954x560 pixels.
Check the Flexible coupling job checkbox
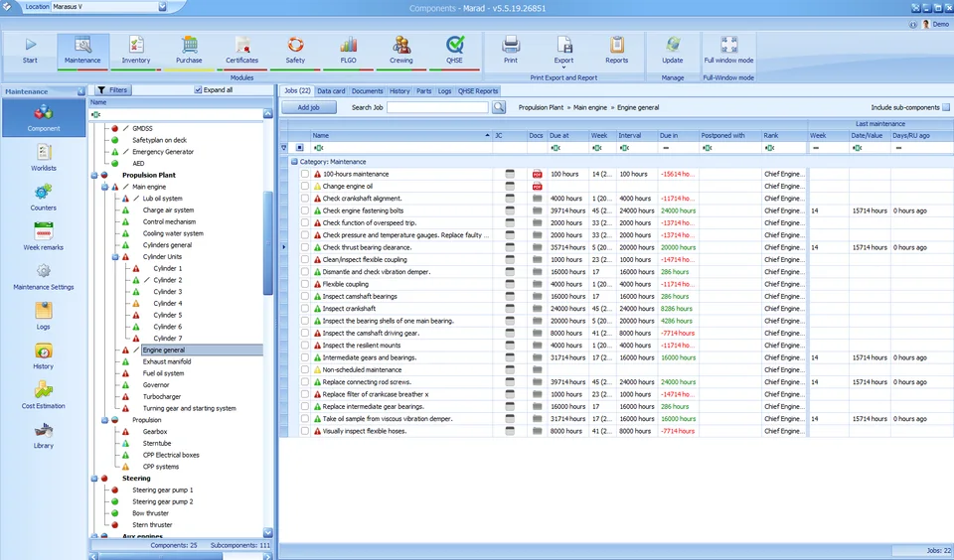[305, 284]
